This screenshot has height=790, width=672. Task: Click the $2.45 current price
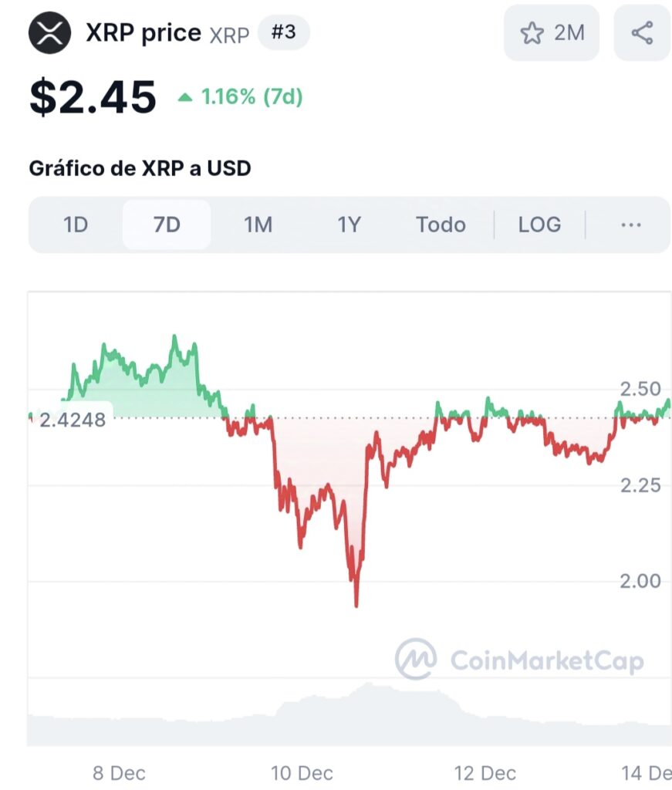tap(93, 98)
